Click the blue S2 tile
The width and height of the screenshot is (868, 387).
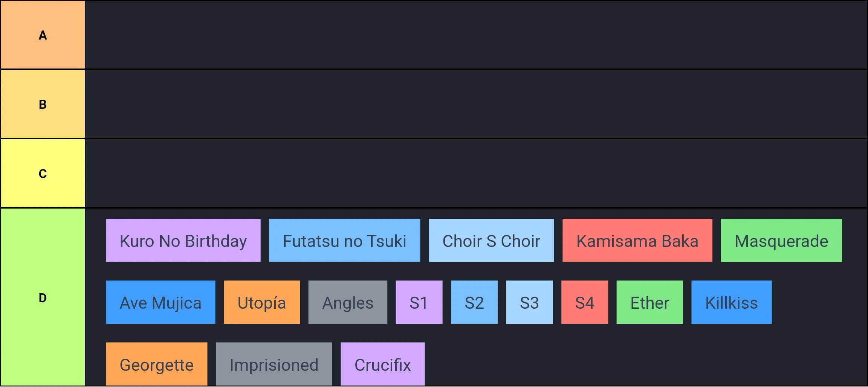coord(474,302)
